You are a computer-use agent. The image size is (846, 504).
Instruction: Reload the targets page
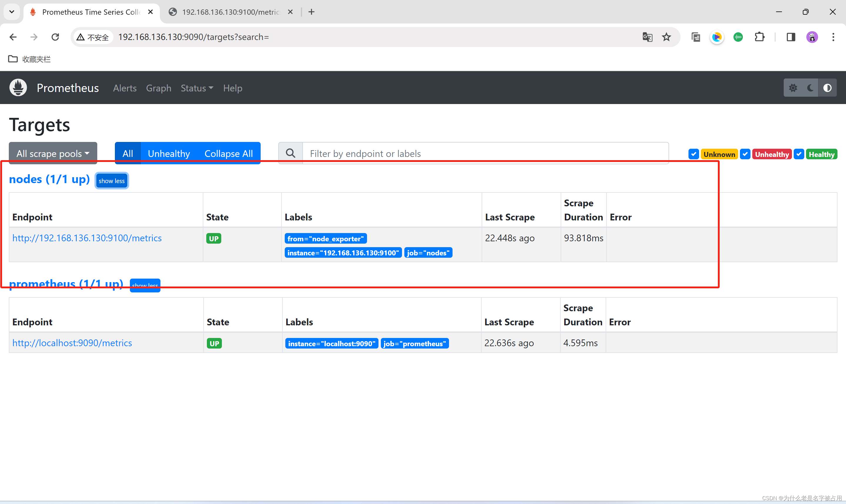point(55,37)
